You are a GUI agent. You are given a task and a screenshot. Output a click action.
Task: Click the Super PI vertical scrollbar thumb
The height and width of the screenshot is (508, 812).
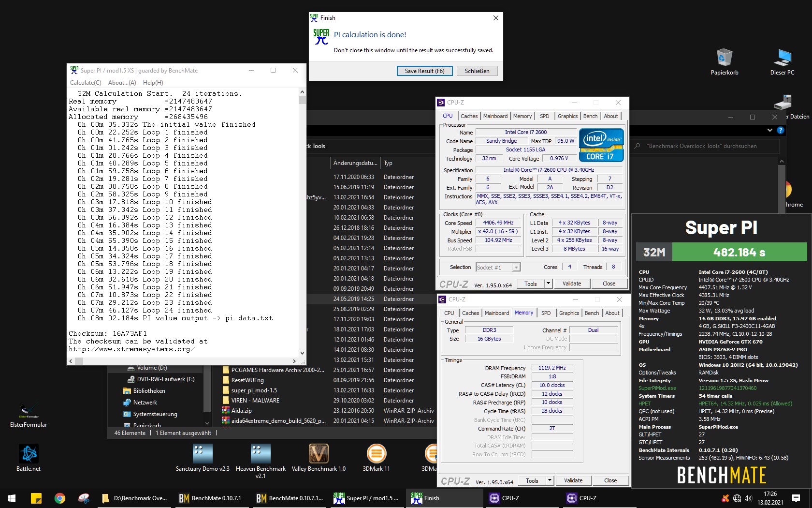click(302, 100)
